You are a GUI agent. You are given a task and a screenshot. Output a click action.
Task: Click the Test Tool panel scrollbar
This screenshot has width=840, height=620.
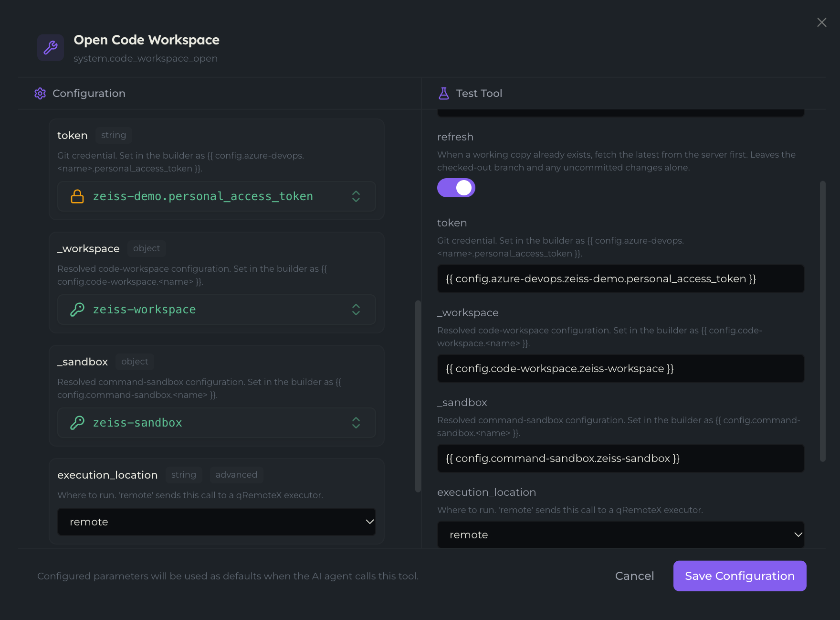click(823, 321)
